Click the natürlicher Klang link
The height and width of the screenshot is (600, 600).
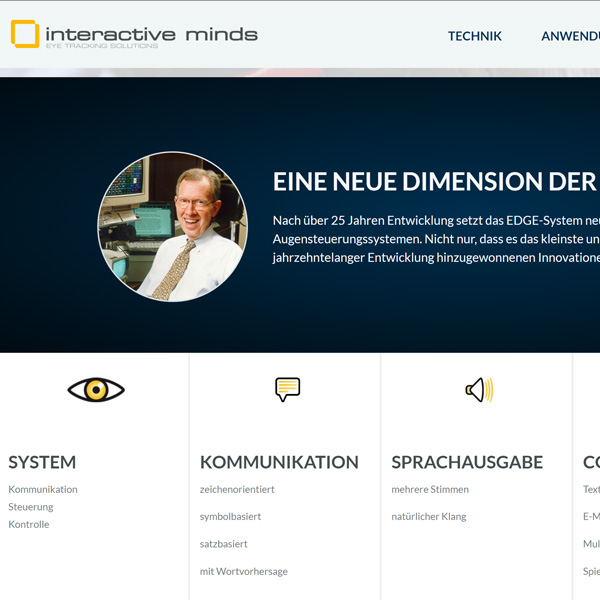(429, 517)
